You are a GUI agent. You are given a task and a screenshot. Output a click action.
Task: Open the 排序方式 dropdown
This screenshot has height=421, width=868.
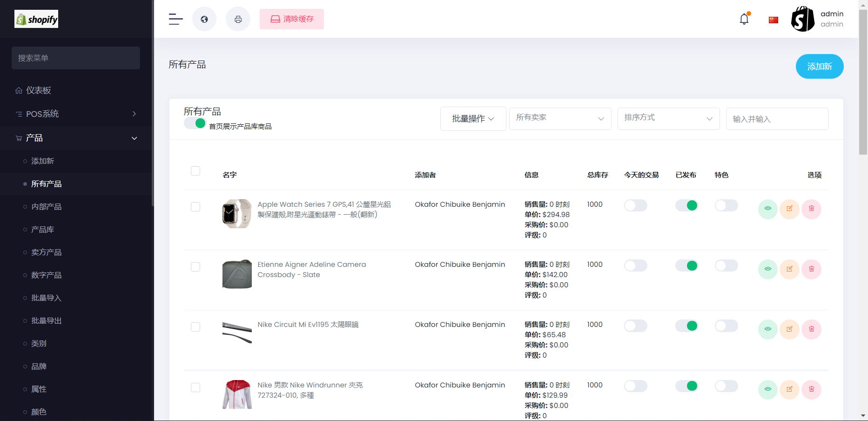click(x=668, y=118)
